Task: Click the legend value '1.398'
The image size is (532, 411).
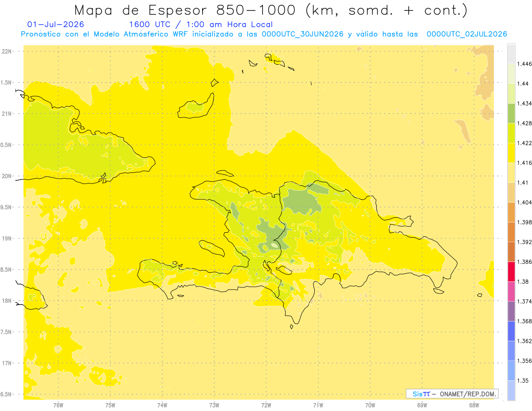Action: (524, 222)
